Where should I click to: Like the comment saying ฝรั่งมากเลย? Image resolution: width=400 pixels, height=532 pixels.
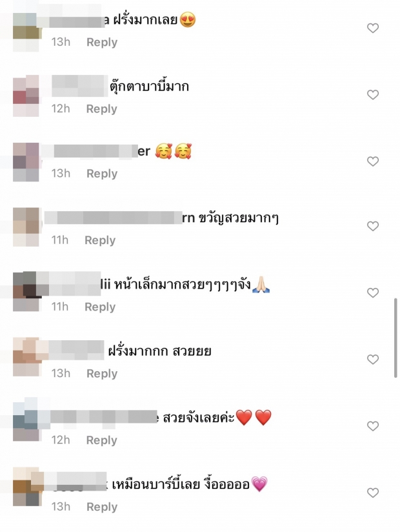pyautogui.click(x=373, y=28)
